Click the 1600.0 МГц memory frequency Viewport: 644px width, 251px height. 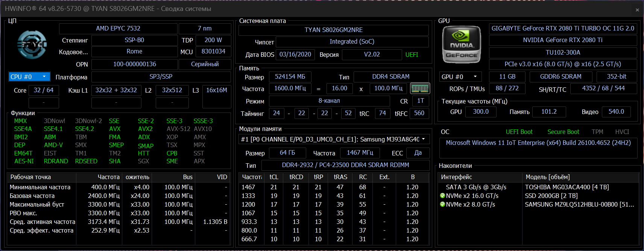tap(290, 88)
